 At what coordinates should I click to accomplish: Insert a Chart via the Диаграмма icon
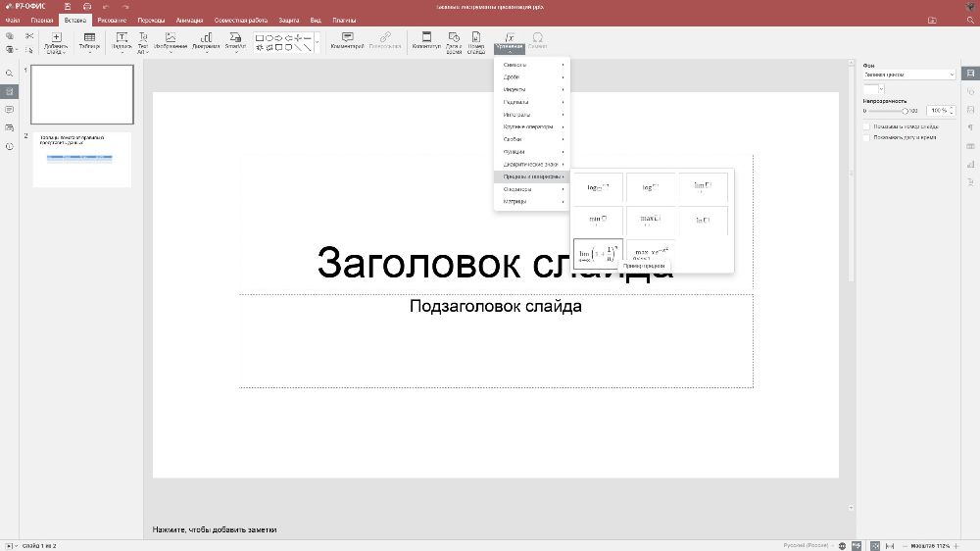click(x=206, y=41)
